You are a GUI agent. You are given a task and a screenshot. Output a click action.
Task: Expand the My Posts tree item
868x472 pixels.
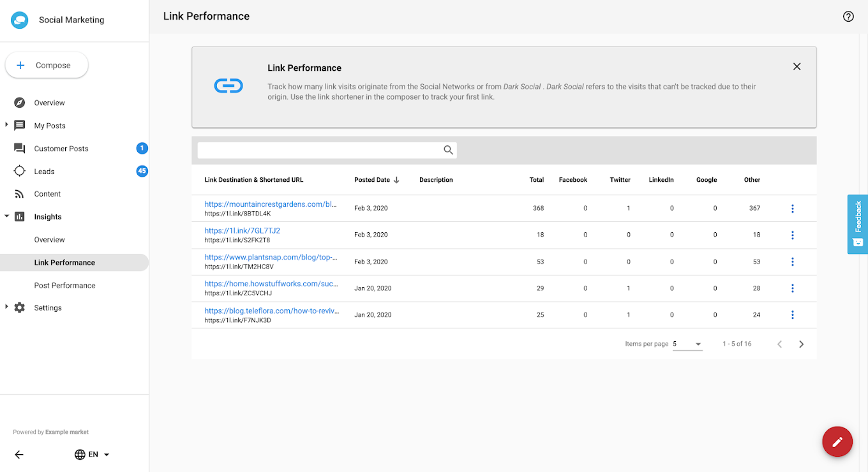click(7, 125)
